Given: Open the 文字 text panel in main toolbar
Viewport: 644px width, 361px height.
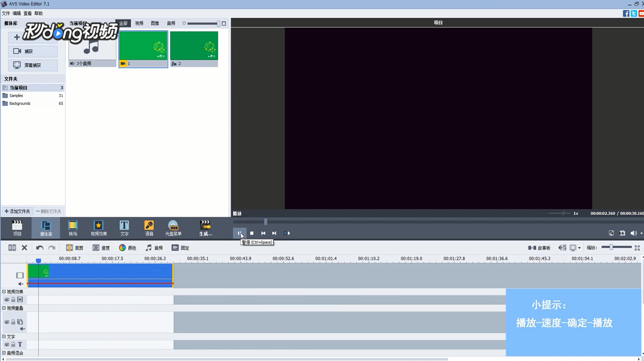Looking at the screenshot, I should tap(124, 228).
